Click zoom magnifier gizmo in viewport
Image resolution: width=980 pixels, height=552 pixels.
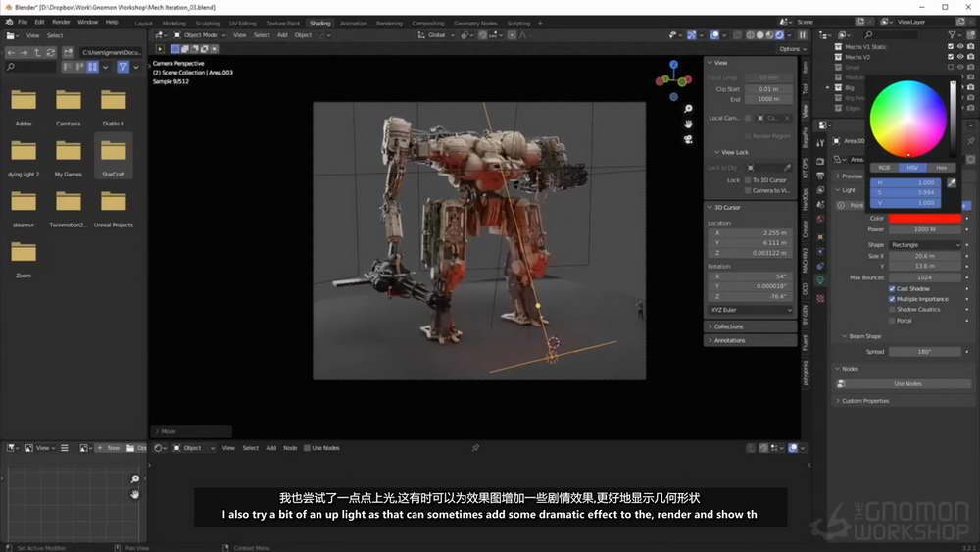[x=688, y=109]
